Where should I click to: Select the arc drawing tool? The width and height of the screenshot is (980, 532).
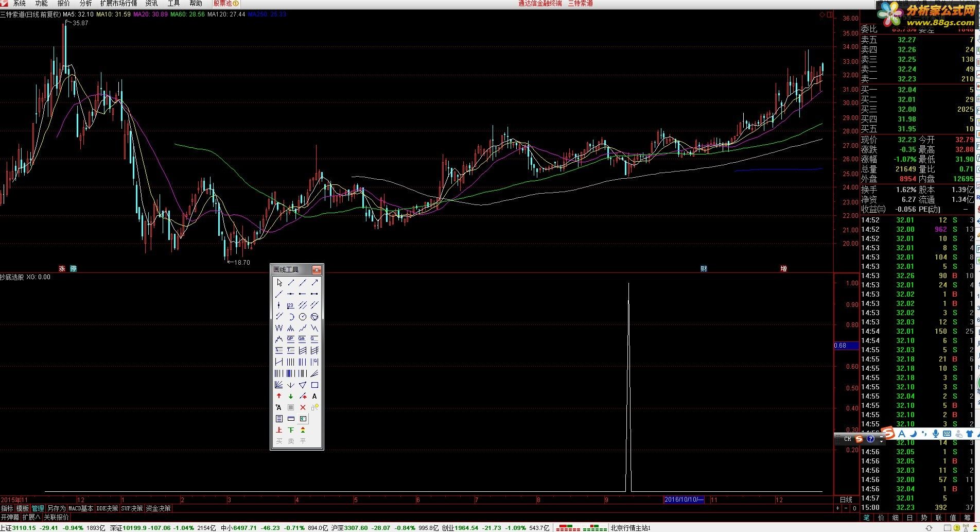point(291,316)
